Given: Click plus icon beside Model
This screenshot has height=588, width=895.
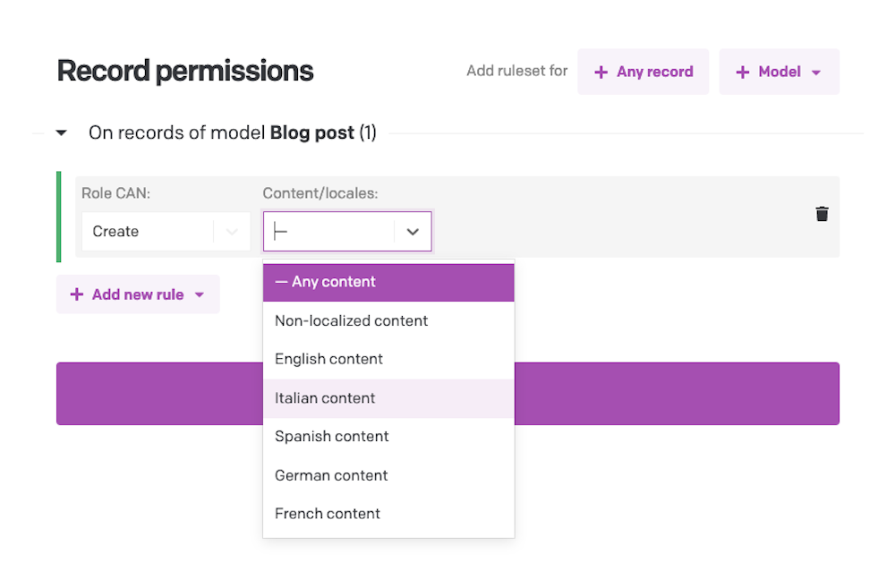Looking at the screenshot, I should [x=742, y=72].
